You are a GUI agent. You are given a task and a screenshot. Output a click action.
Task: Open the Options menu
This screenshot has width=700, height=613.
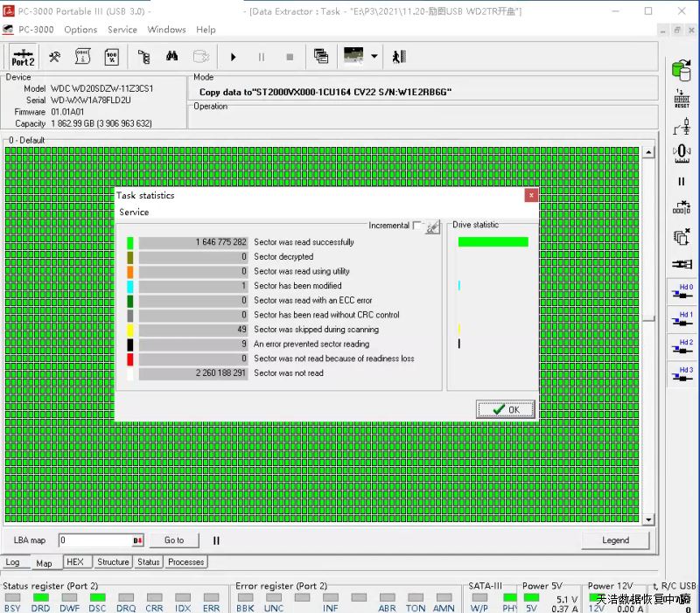pyautogui.click(x=80, y=30)
